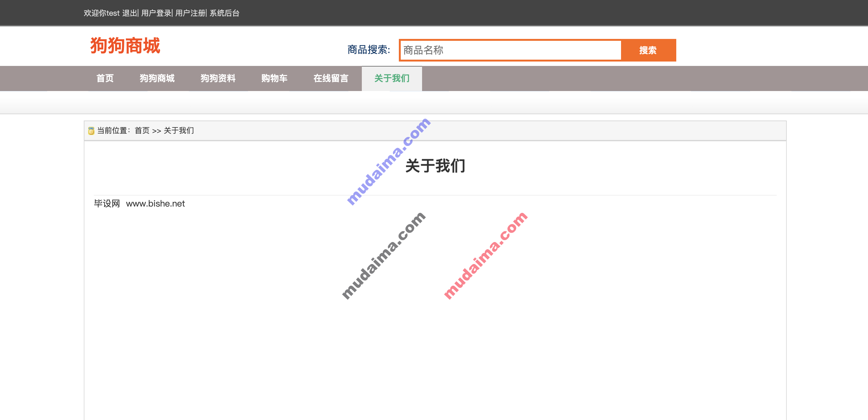Open the 狗狗商城 navigation tab
The width and height of the screenshot is (868, 420).
157,78
